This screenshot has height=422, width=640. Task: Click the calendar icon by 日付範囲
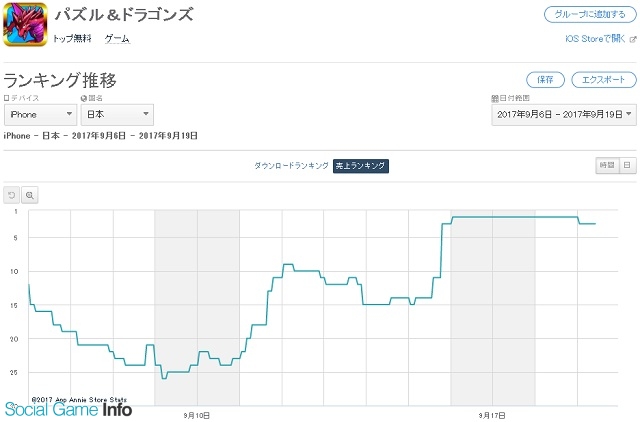494,98
